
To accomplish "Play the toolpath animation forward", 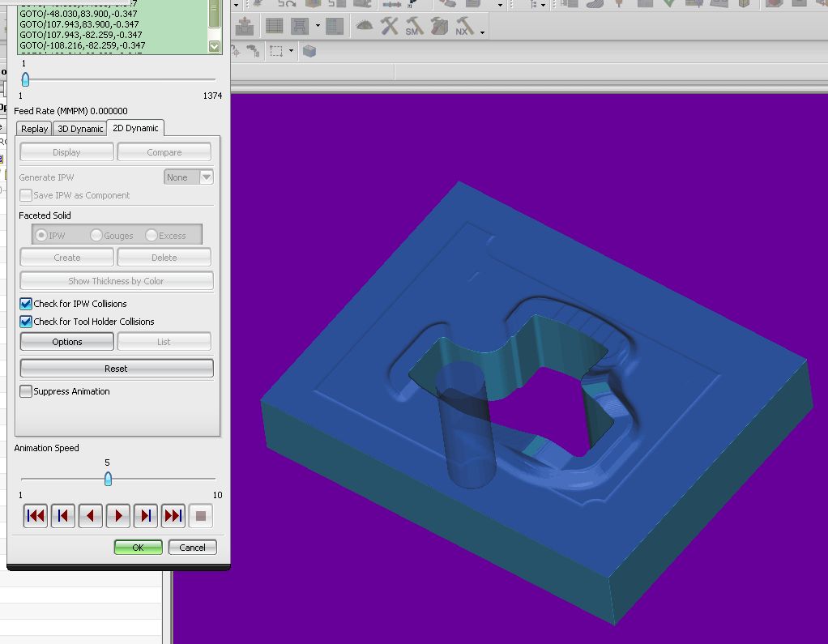I will 118,516.
